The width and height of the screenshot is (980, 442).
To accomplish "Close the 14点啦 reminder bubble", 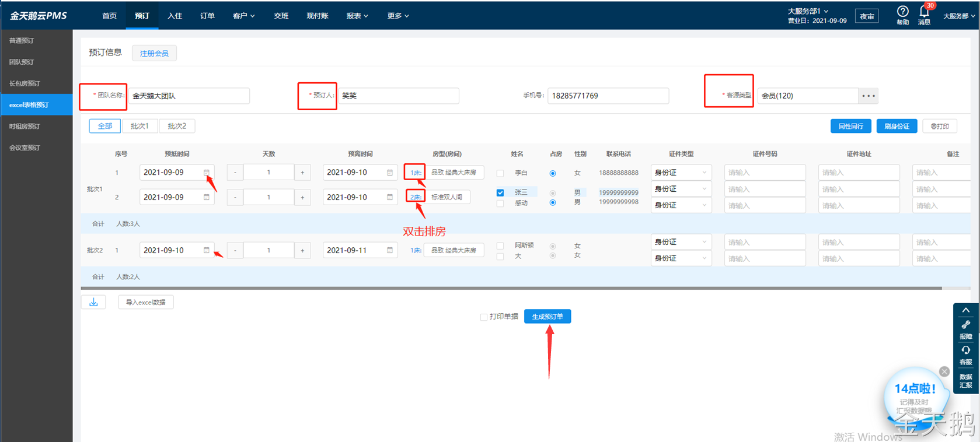I will pos(944,371).
